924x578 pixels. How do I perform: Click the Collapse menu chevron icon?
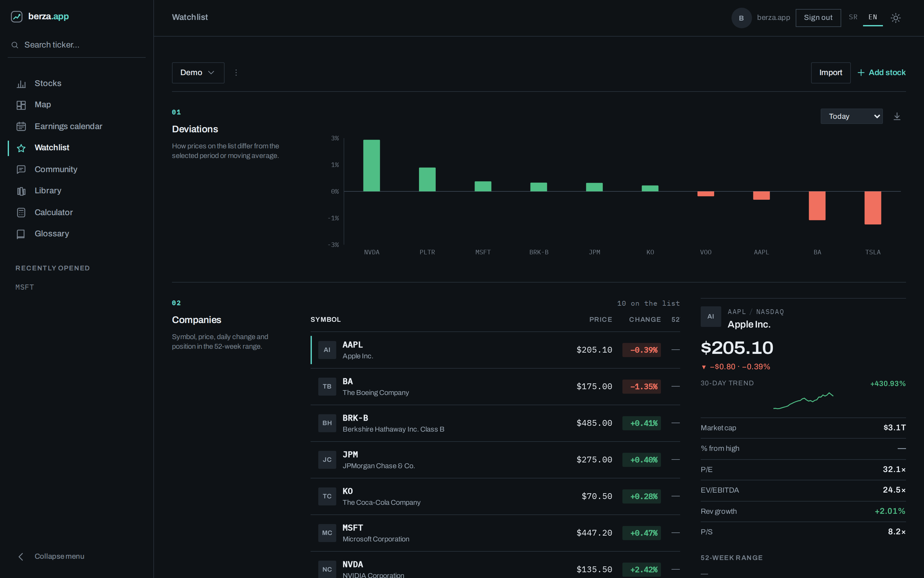pyautogui.click(x=21, y=556)
